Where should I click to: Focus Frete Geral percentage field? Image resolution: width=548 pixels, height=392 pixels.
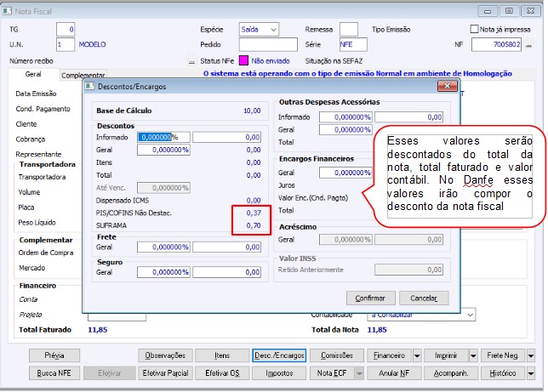(163, 247)
